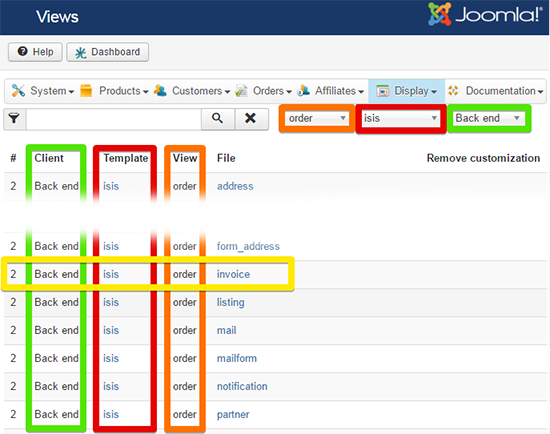Click the Orders notepad icon
Image resolution: width=550 pixels, height=434 pixels.
click(241, 91)
